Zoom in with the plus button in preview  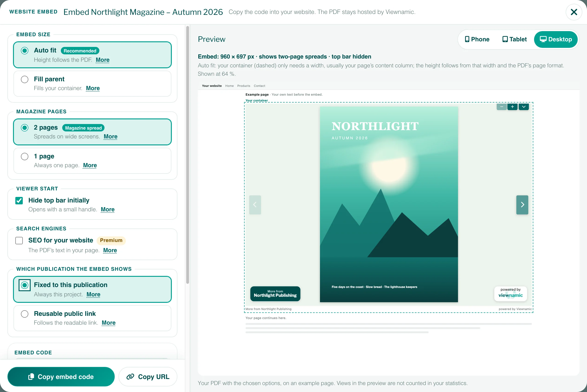[512, 107]
